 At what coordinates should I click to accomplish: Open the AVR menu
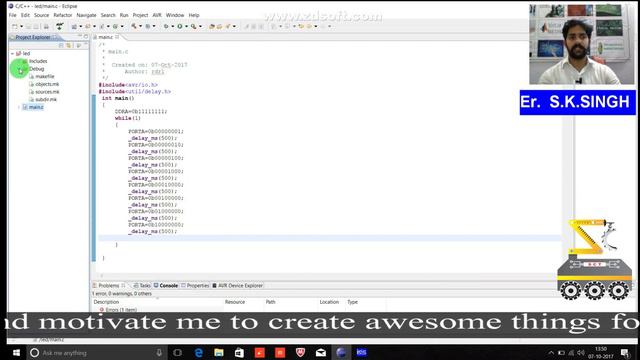[x=157, y=15]
